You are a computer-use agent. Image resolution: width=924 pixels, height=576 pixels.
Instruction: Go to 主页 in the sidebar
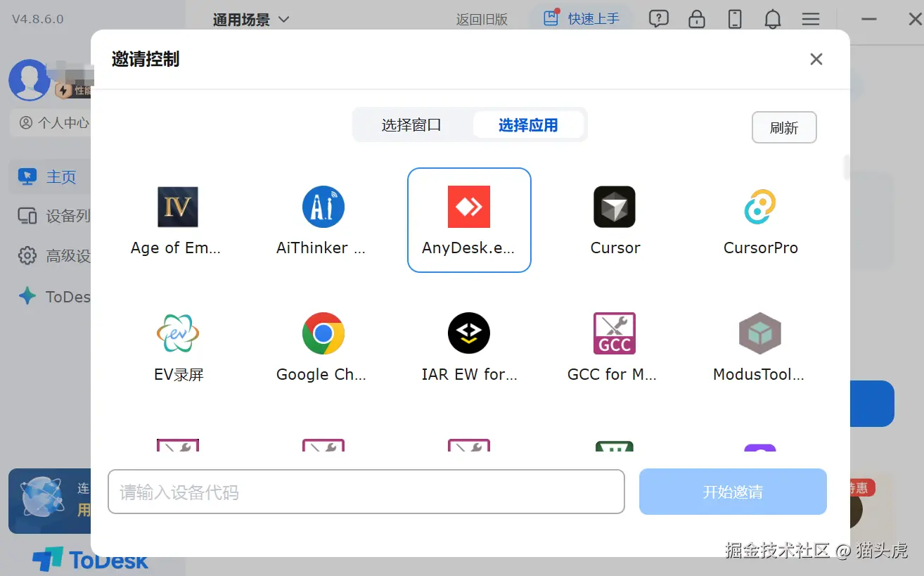pos(50,177)
